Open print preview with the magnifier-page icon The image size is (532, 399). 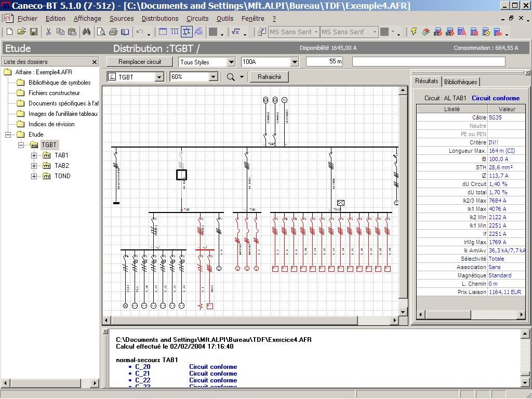[101, 32]
